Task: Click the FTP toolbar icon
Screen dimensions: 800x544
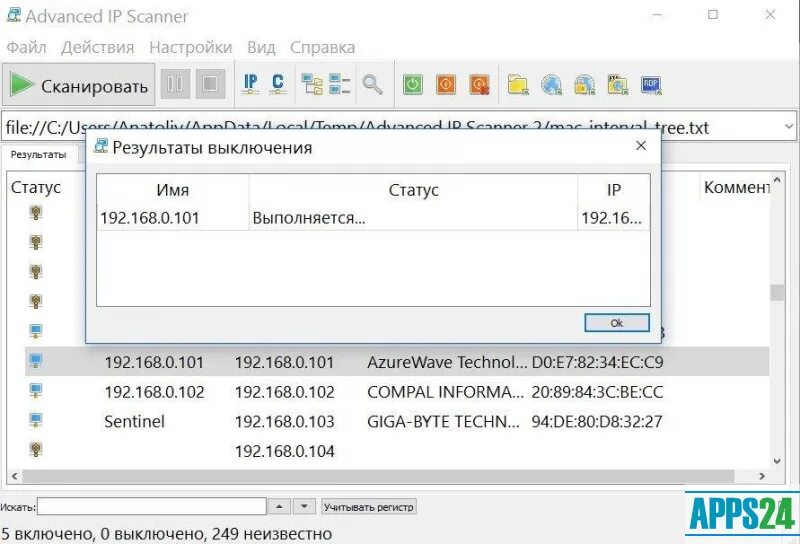Action: (618, 85)
